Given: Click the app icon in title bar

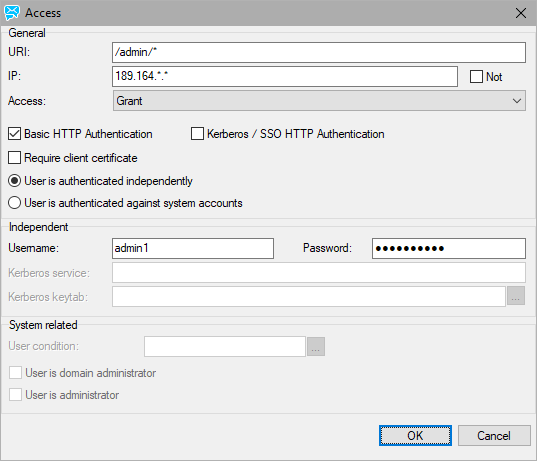Looking at the screenshot, I should (12, 13).
